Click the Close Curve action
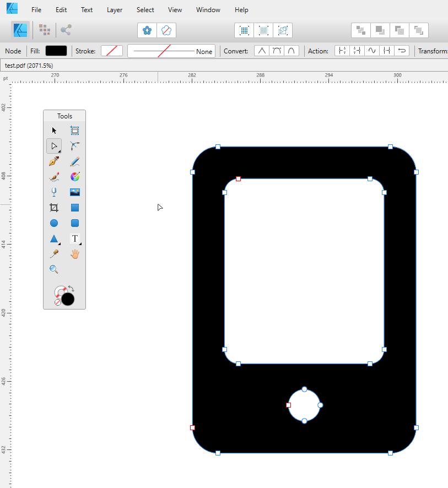The height and width of the screenshot is (488, 448). 357,51
